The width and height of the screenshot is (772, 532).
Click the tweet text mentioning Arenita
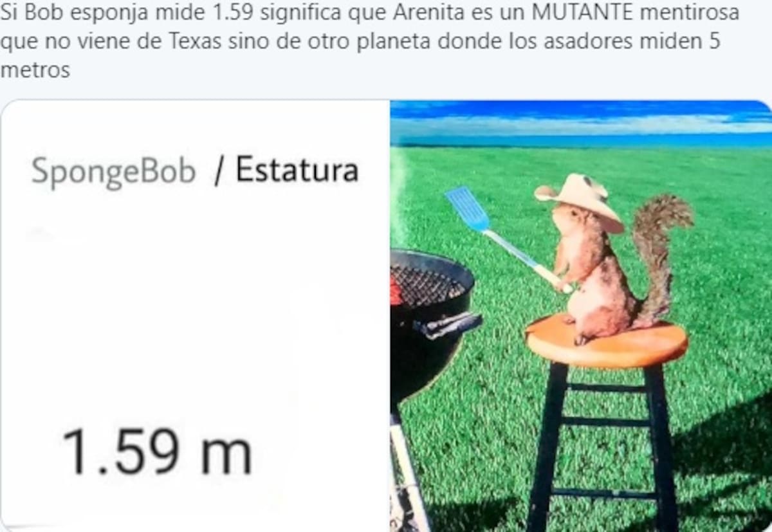tap(370, 41)
